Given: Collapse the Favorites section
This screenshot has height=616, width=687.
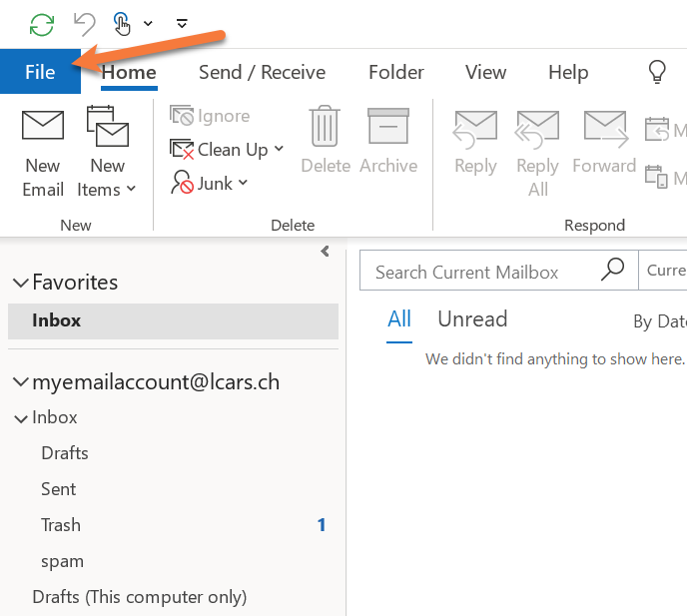Looking at the screenshot, I should tap(20, 283).
